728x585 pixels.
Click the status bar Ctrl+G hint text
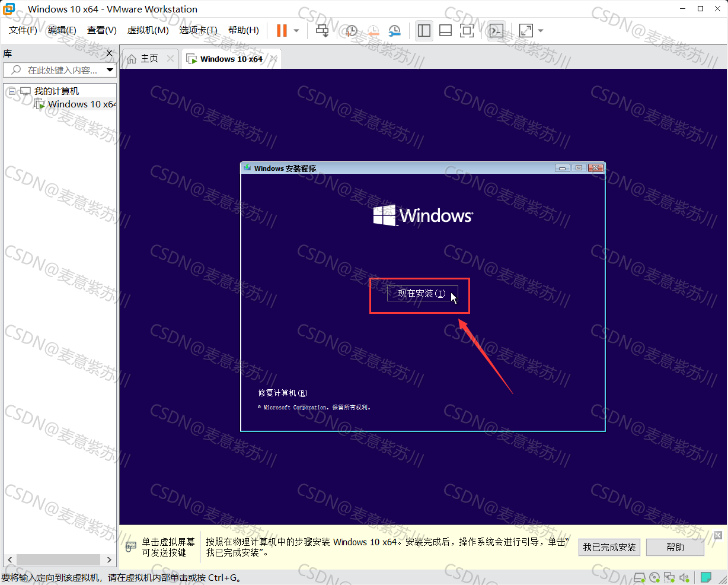[x=122, y=578]
